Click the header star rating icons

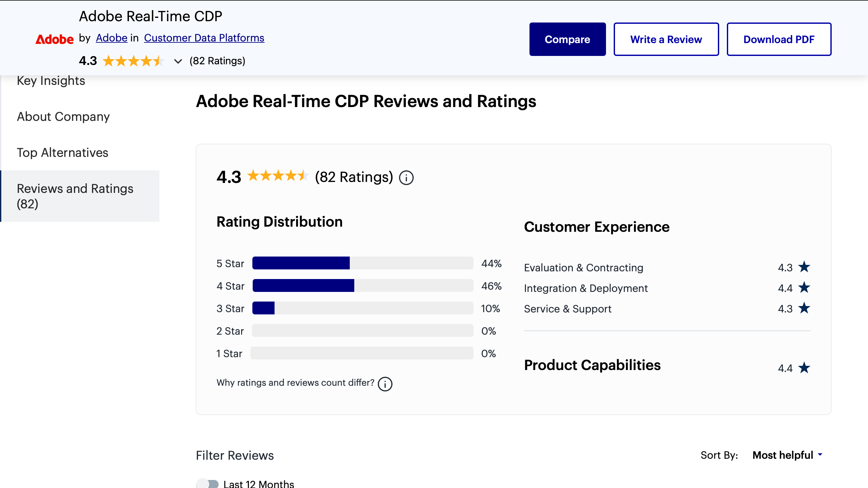pyautogui.click(x=133, y=61)
